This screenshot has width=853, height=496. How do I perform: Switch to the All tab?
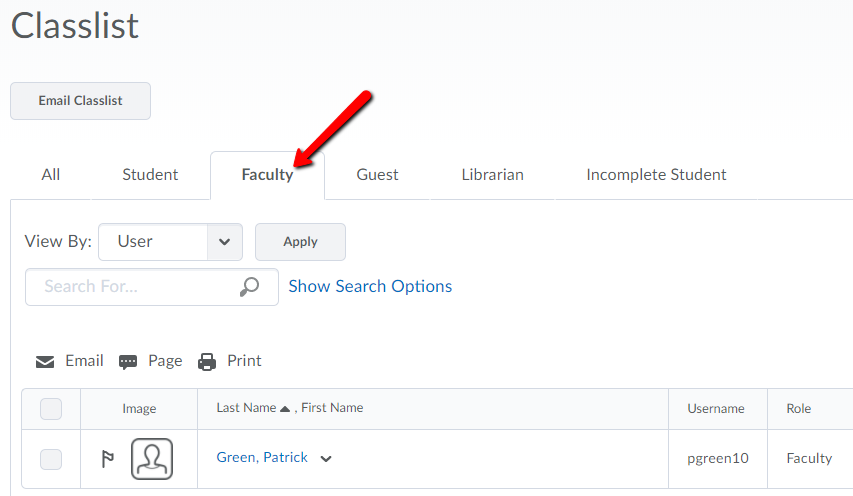(x=51, y=175)
